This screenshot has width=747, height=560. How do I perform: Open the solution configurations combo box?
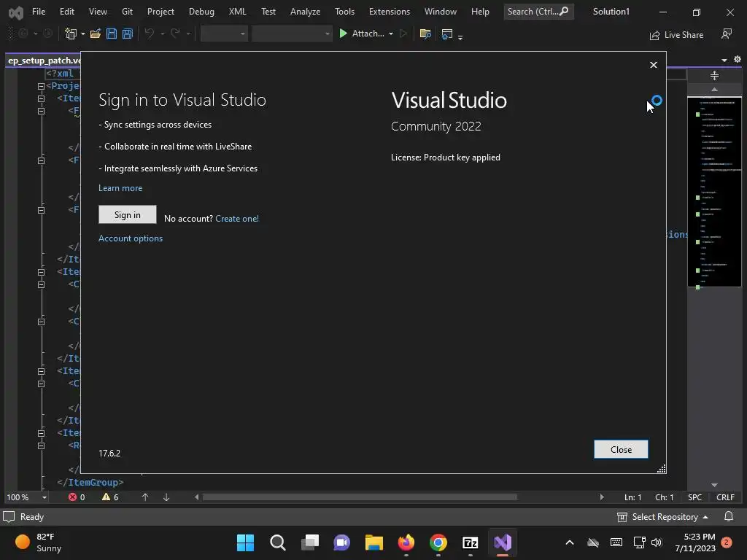224,34
